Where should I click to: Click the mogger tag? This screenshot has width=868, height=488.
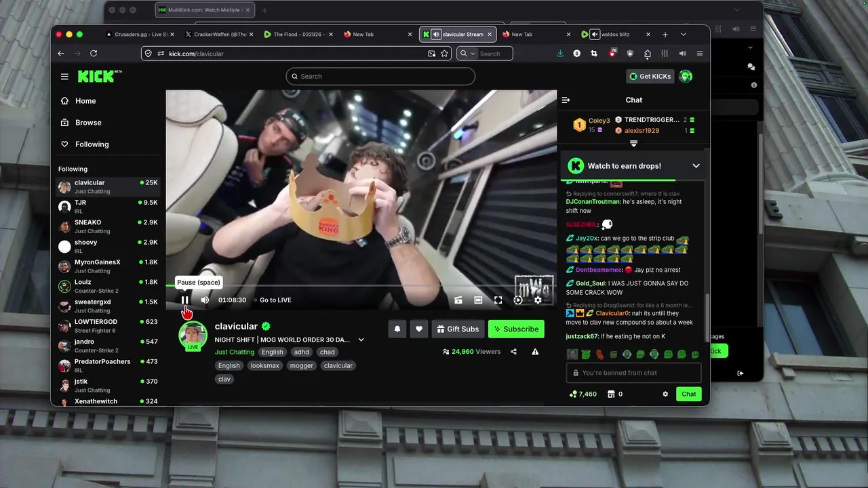[x=301, y=365]
